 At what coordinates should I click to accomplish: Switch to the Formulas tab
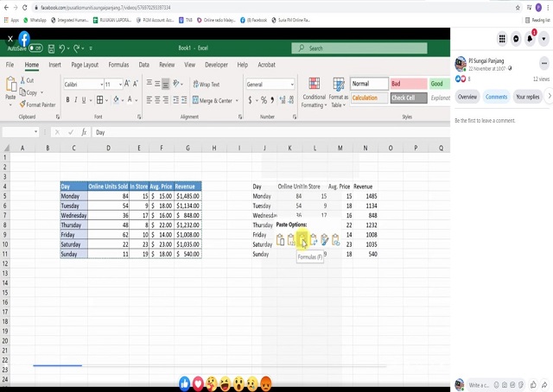pyautogui.click(x=118, y=65)
